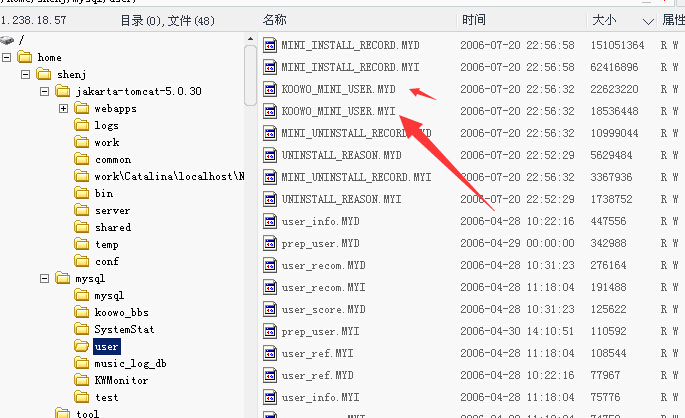685x418 pixels.
Task: Select file UNINSTALL_REASON.MYI
Action: [342, 199]
